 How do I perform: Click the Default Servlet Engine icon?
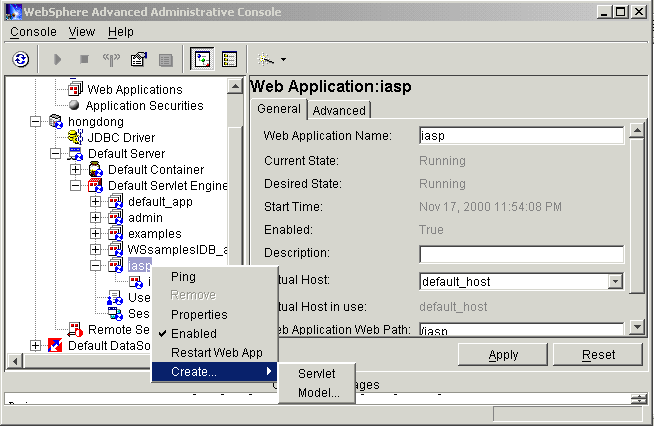click(96, 185)
